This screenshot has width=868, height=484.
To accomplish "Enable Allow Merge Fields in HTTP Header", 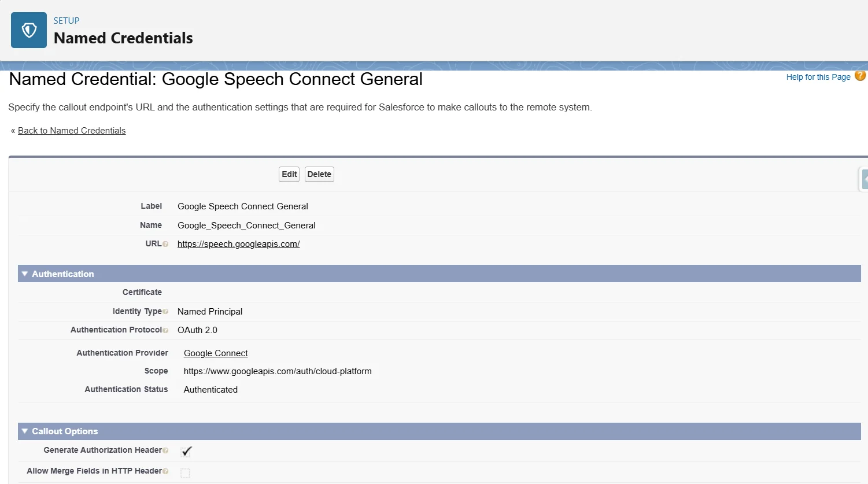I will tap(185, 473).
